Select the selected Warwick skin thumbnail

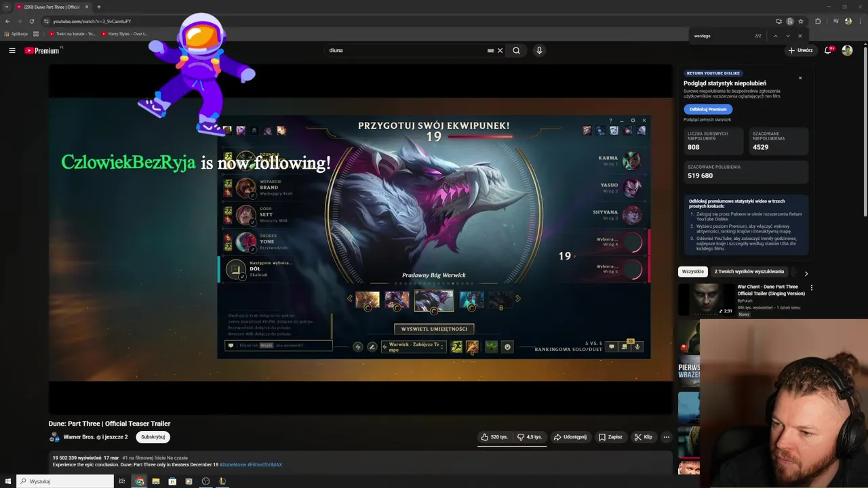click(x=434, y=301)
